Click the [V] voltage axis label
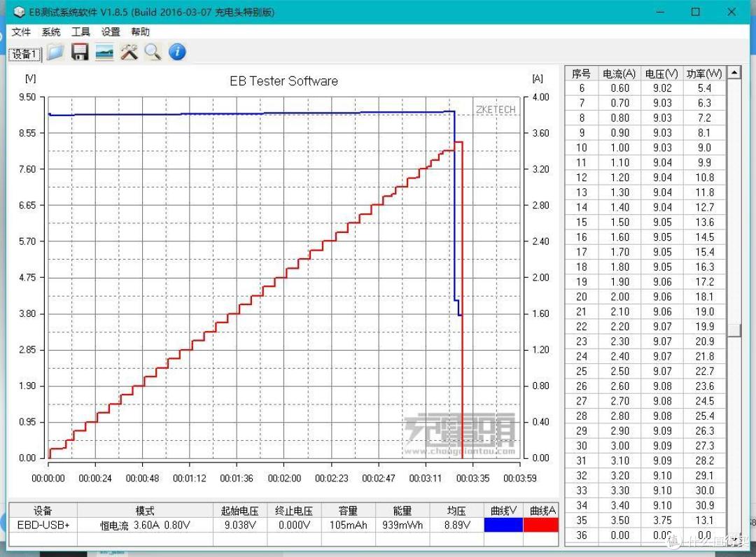756x557 pixels. [30, 78]
